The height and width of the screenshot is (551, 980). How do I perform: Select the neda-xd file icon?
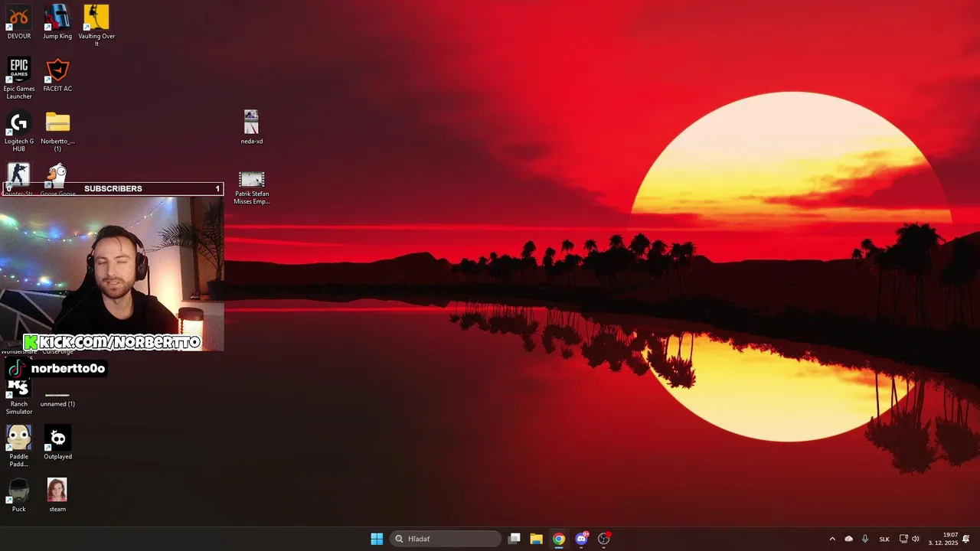click(x=251, y=127)
